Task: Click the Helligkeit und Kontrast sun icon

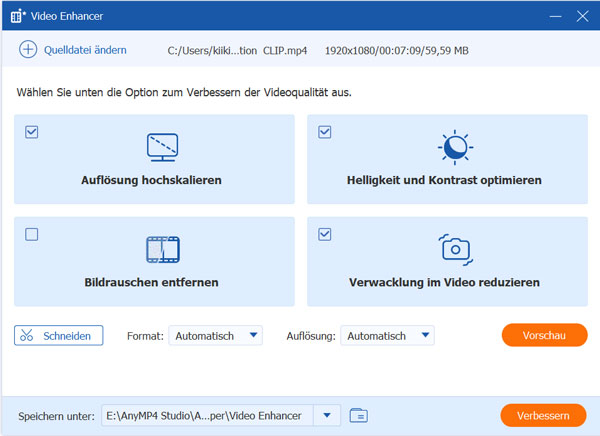Action: pos(455,147)
